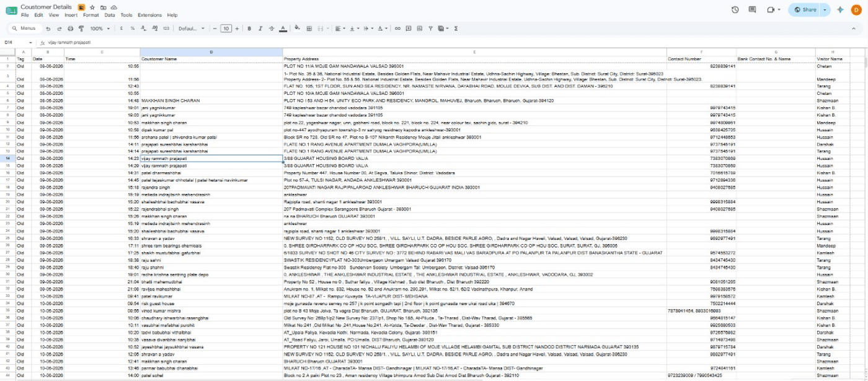Open merge cells dropdown arrow
868x381 pixels.
[x=327, y=28]
